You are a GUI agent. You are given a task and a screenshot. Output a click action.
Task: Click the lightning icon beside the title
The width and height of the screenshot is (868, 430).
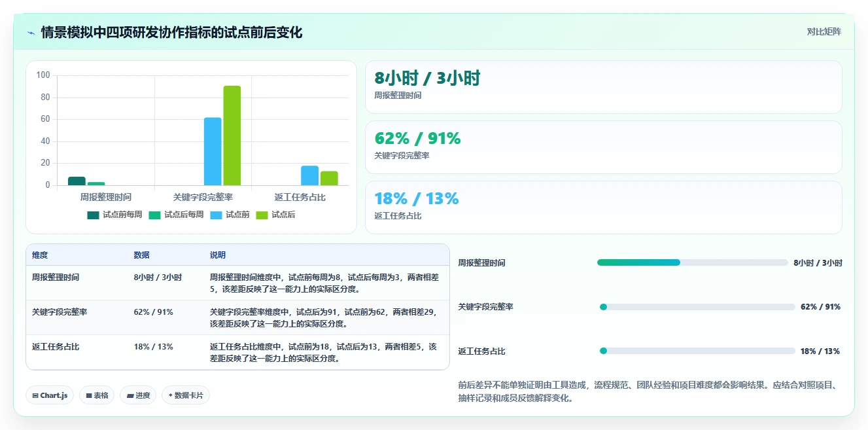(31, 33)
